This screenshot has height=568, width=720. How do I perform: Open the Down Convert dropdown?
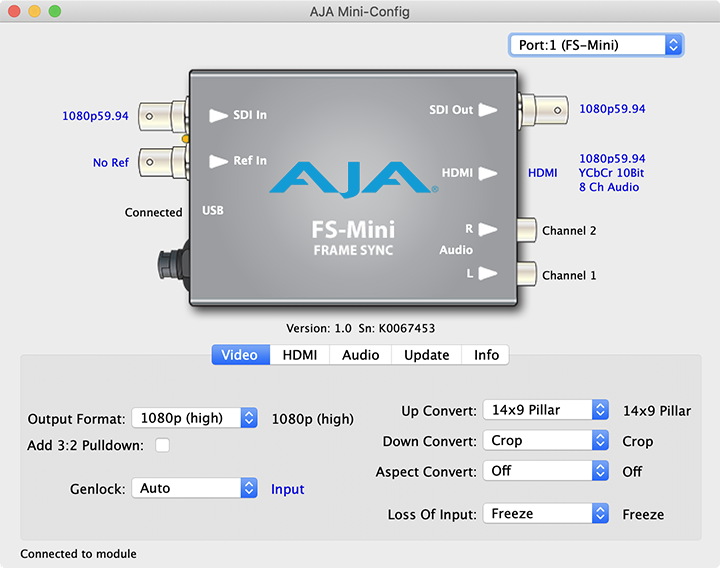coord(545,440)
